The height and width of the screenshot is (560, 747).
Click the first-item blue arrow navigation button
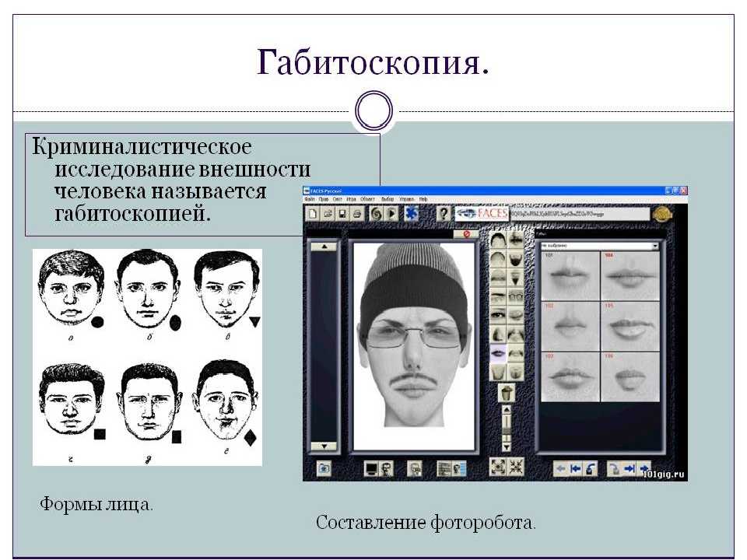[x=576, y=468]
